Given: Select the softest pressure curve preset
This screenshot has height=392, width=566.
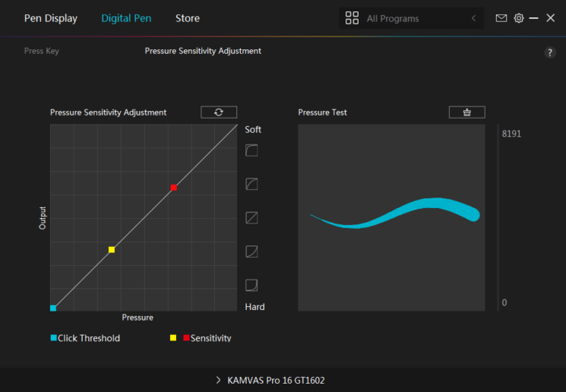Looking at the screenshot, I should tap(251, 150).
